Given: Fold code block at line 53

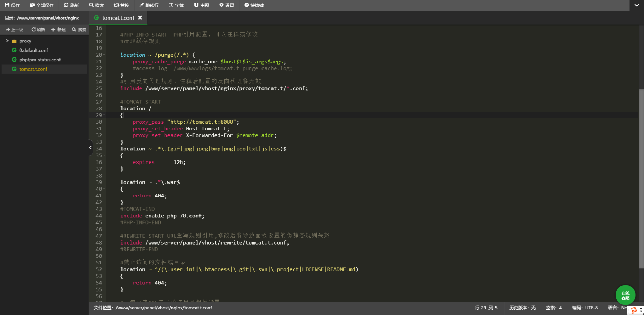Looking at the screenshot, I should pos(104,276).
